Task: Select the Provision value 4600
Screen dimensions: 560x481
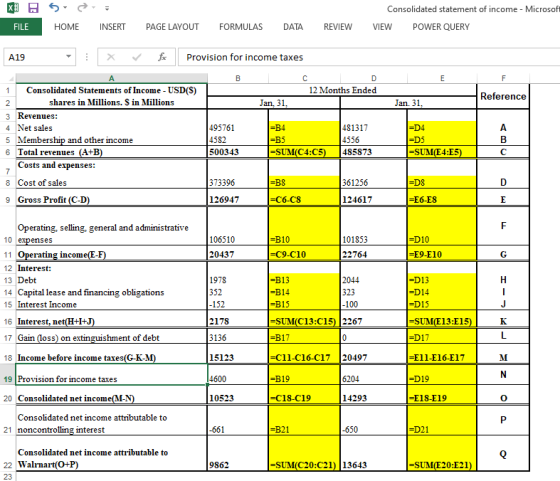Action: 238,375
